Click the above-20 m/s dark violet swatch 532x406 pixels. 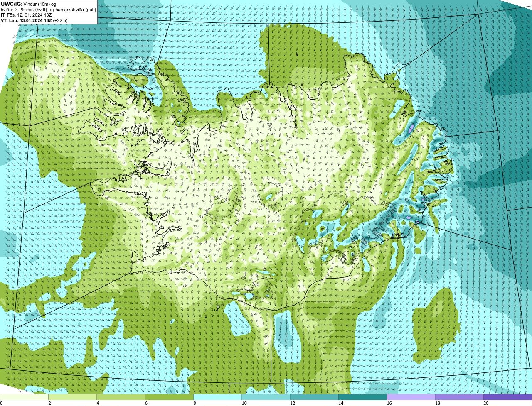508,397
